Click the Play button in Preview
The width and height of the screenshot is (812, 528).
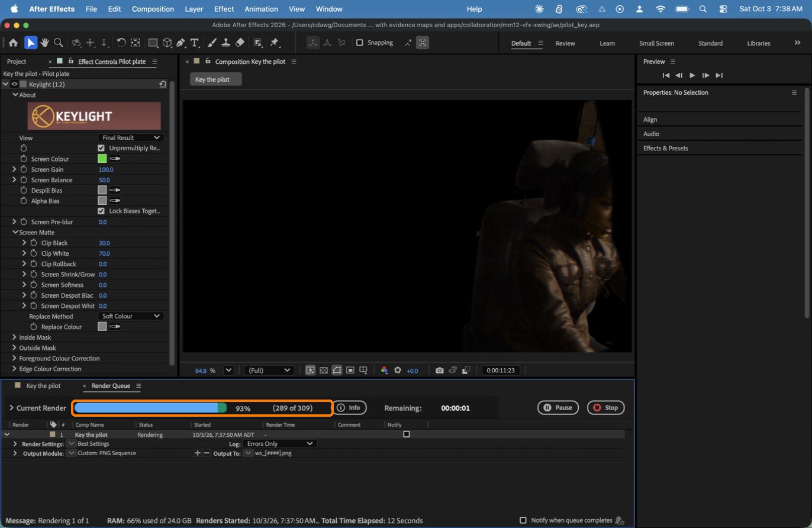tap(692, 75)
